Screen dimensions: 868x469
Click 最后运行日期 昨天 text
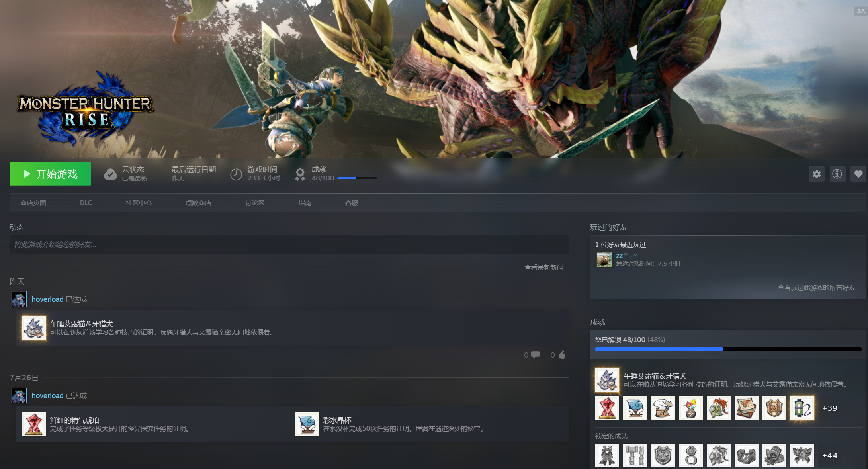pyautogui.click(x=194, y=174)
